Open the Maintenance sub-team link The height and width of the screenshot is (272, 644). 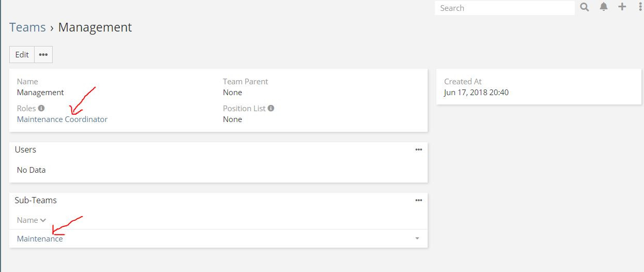click(x=40, y=239)
